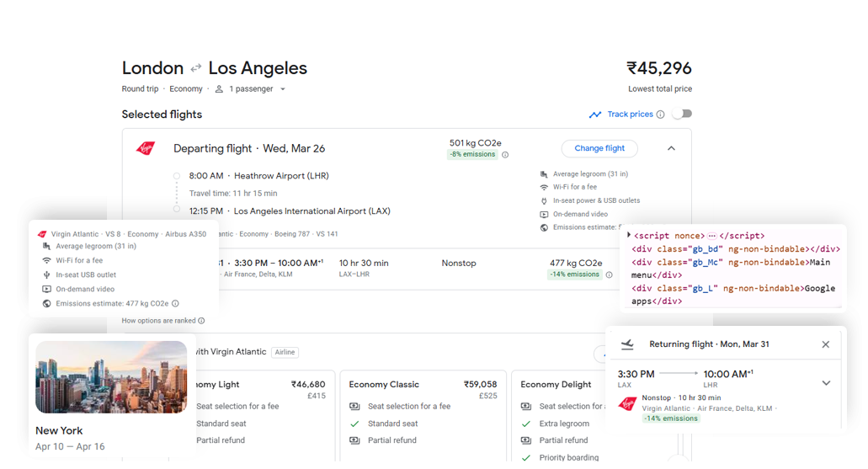Click the Priority boarding checkmark
Viewport: 868px width, 469px height.
coord(526,457)
